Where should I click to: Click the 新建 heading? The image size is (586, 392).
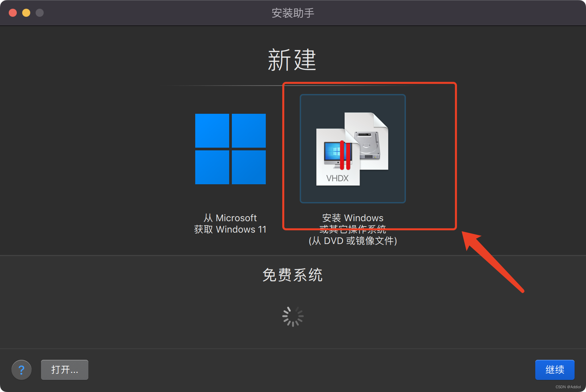tap(292, 60)
